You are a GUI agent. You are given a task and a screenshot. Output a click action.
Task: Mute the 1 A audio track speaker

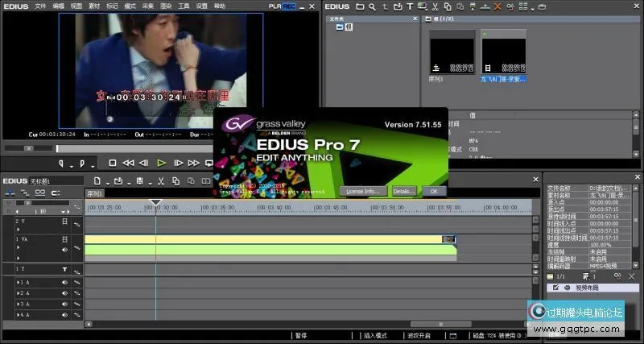65,282
